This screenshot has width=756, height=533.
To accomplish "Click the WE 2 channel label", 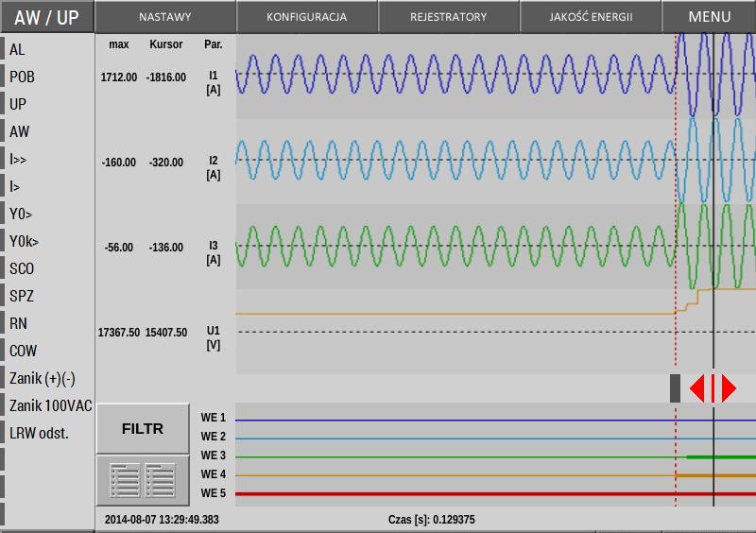I will (x=214, y=437).
